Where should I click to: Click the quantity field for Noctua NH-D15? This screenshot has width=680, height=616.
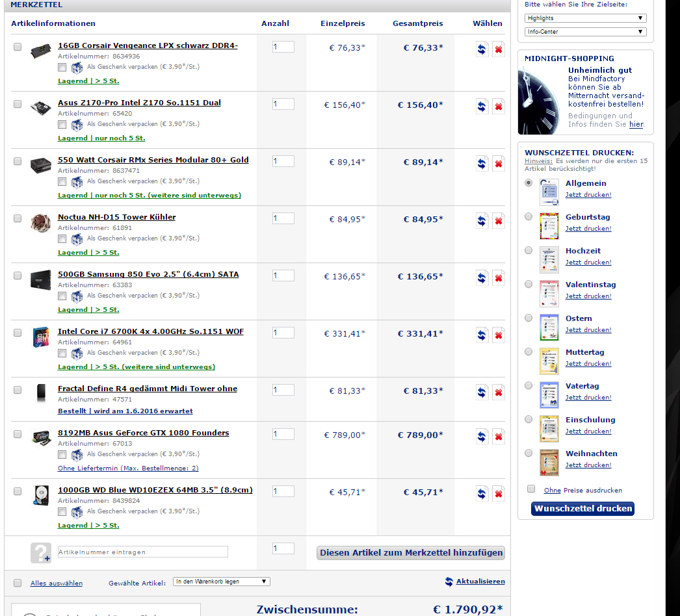pos(283,218)
